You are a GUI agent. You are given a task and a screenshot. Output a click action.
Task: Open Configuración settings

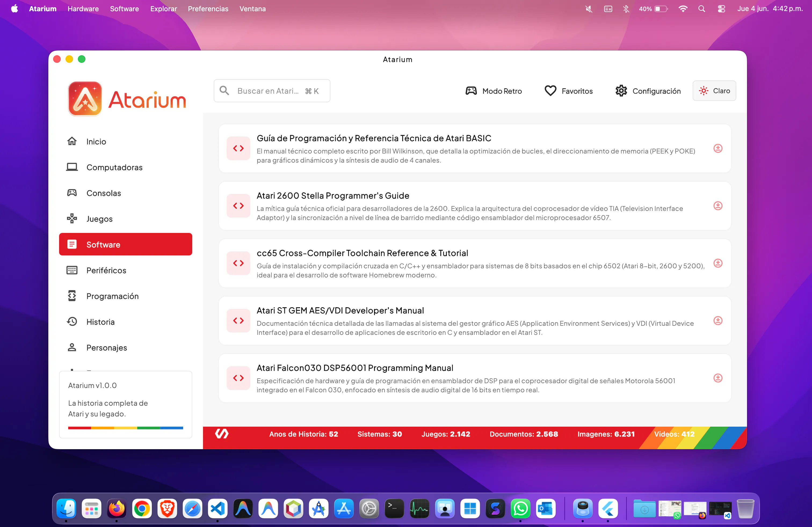coord(648,91)
